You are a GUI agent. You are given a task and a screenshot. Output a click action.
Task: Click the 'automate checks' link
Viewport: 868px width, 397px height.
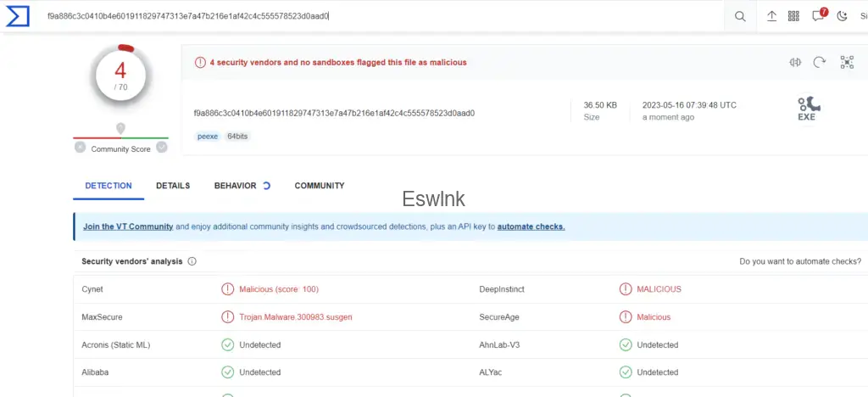[531, 226]
